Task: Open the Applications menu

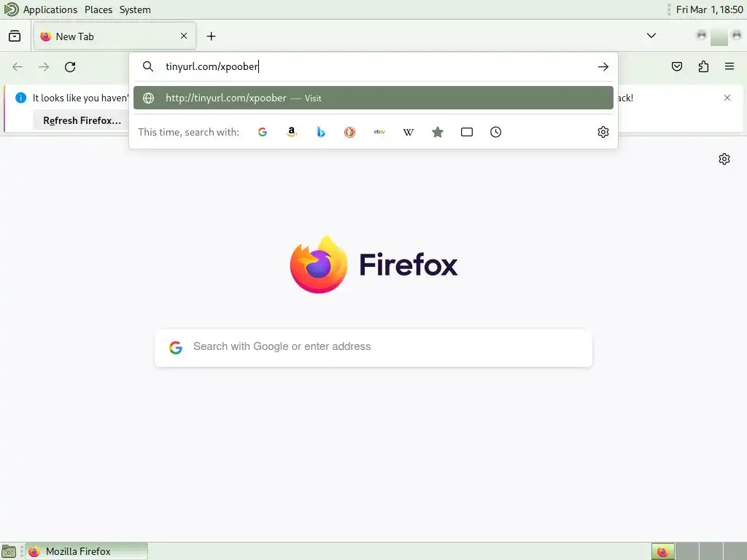Action: [50, 9]
